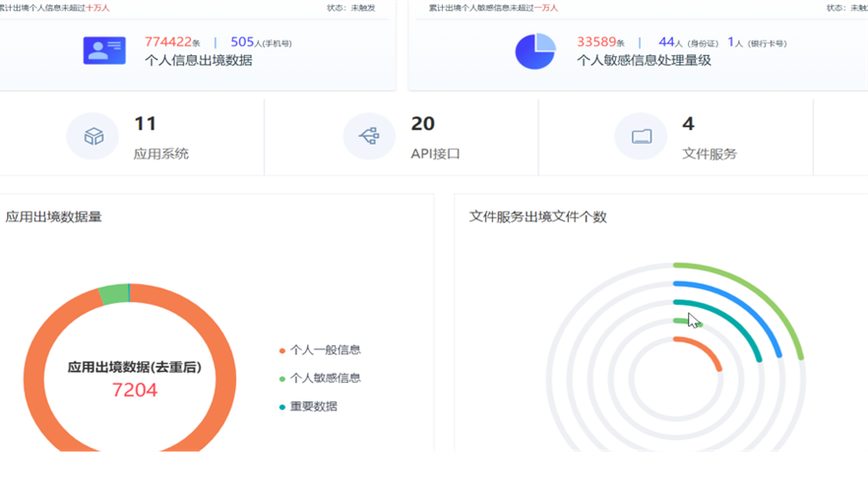Click the cube icon for 应用系统
Image resolution: width=868 pixels, height=485 pixels.
point(93,137)
